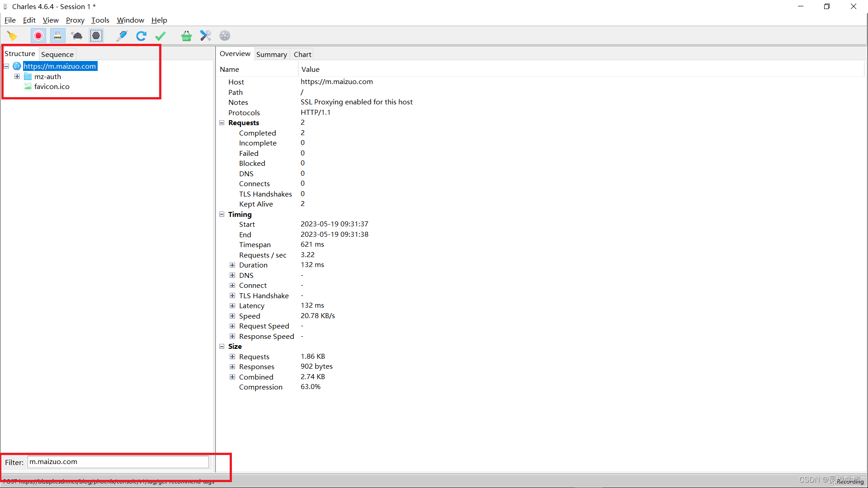868x488 pixels.
Task: Toggle throttling with the turtle icon
Action: (77, 36)
